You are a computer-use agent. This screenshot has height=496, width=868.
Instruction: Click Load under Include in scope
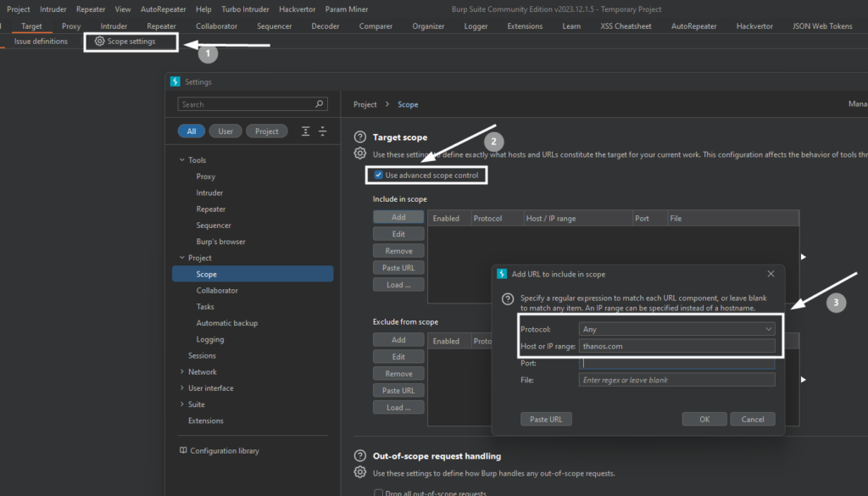click(x=398, y=285)
